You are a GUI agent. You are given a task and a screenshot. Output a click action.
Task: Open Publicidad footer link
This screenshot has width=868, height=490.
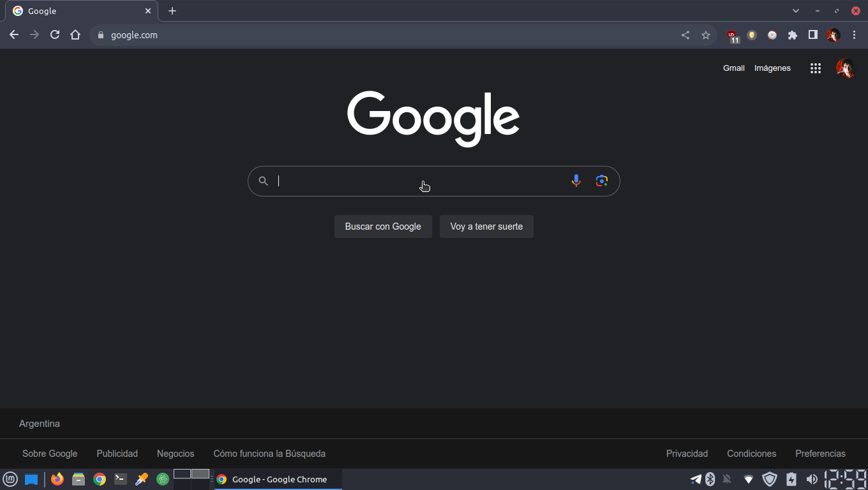(117, 454)
